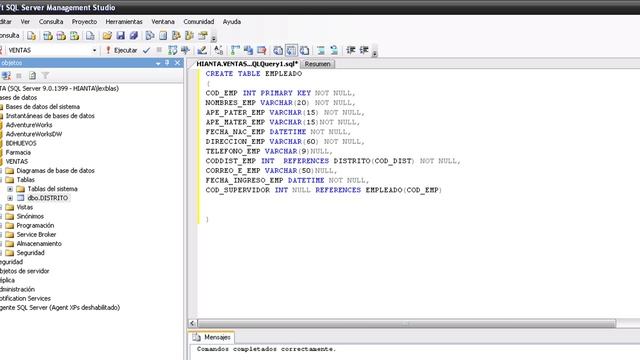Switch output to Results to File

[304, 50]
